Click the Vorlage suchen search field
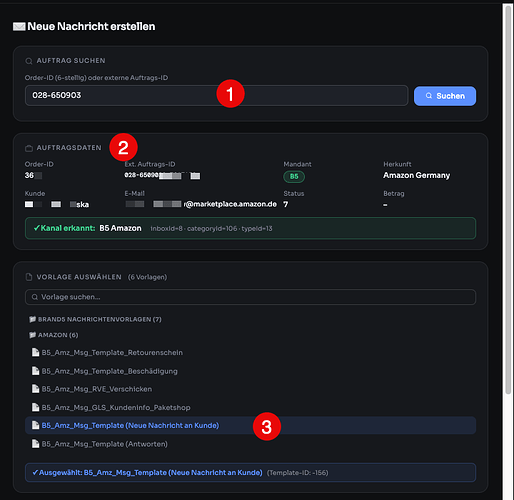The image size is (514, 500). click(x=250, y=297)
